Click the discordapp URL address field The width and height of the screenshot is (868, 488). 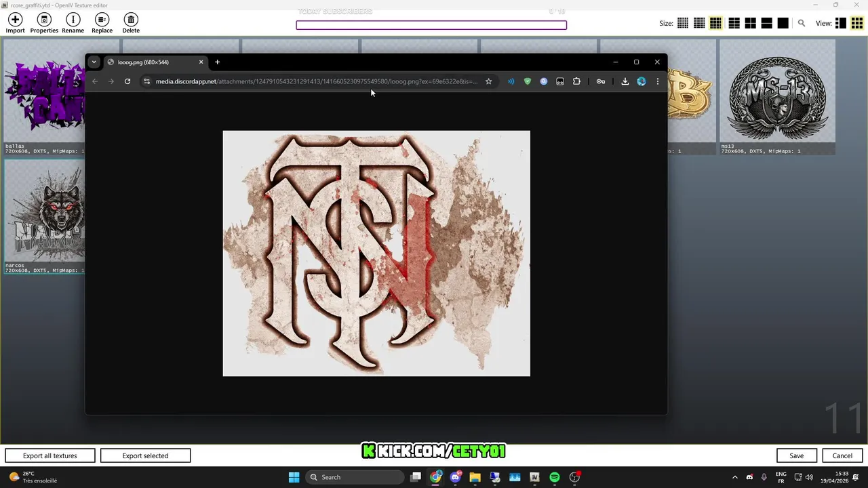pos(317,81)
